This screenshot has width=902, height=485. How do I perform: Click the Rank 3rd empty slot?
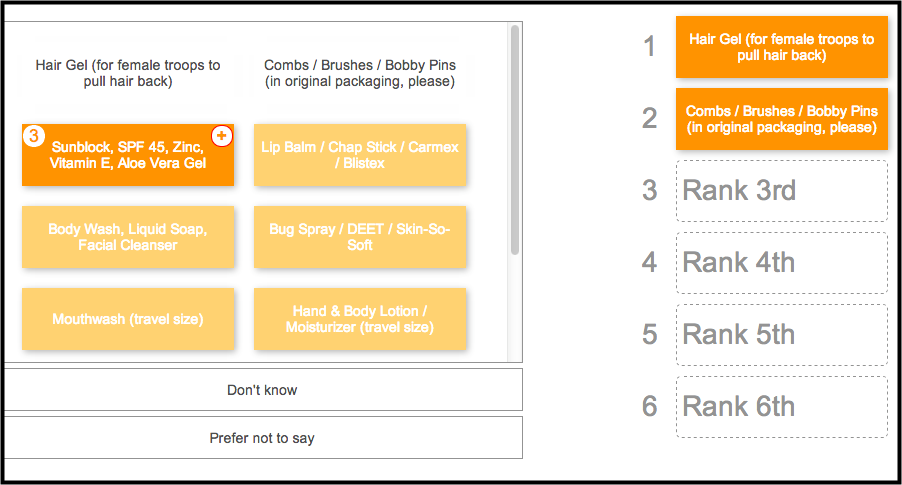(782, 191)
